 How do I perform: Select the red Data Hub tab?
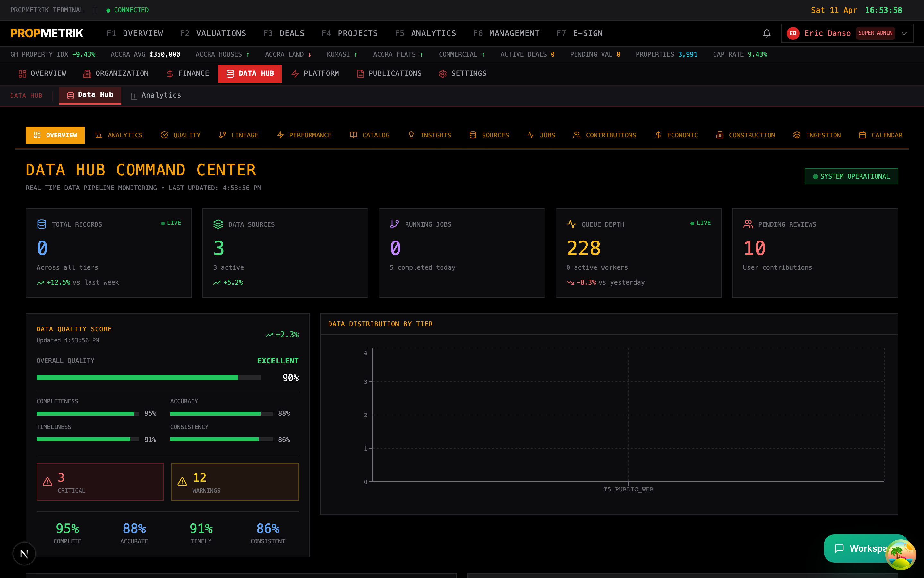coord(250,74)
